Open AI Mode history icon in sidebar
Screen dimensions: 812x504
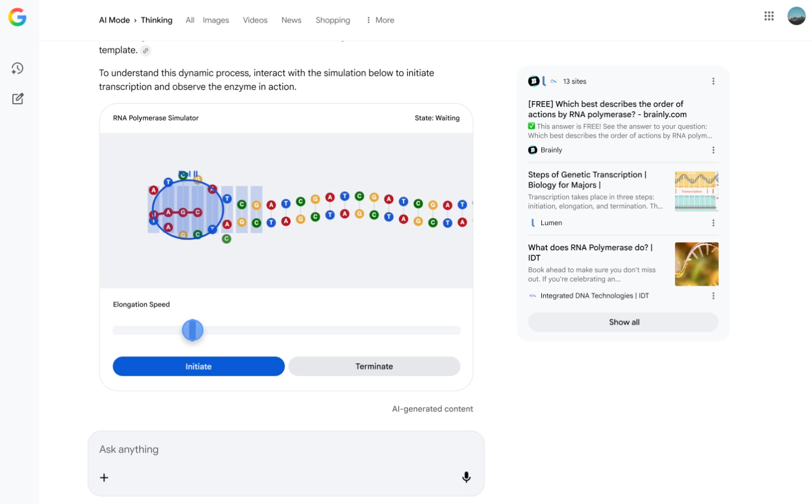(17, 68)
